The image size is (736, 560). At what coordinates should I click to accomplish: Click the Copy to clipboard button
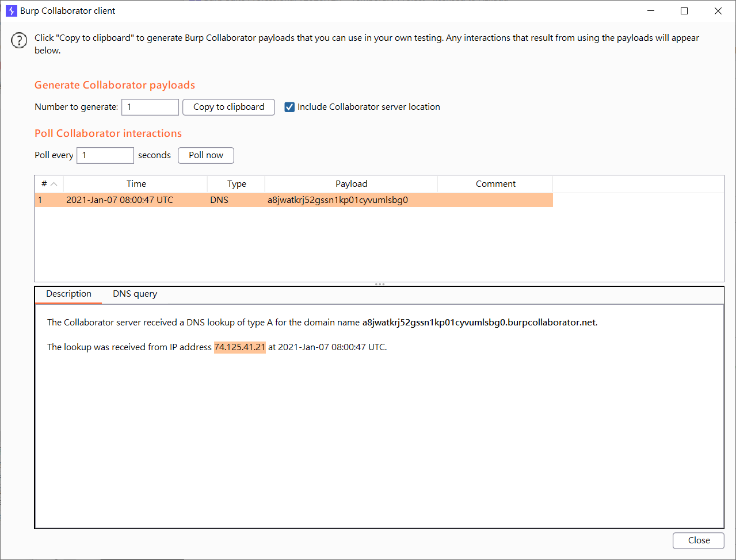228,107
